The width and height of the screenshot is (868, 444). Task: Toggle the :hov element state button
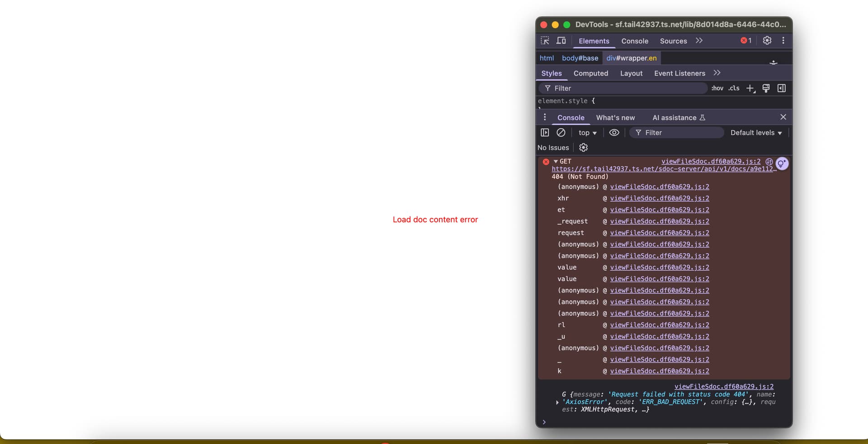(x=717, y=88)
